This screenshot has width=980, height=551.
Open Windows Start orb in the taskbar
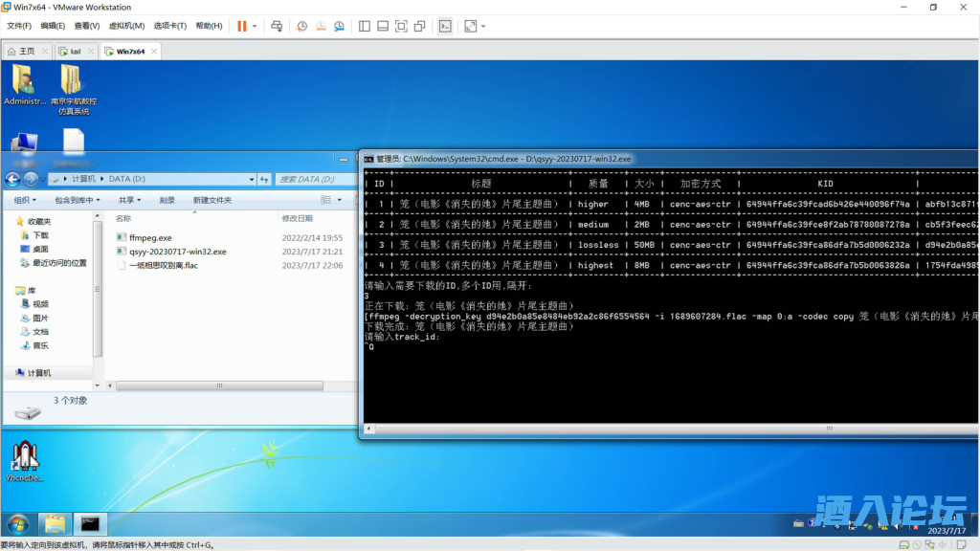[18, 523]
